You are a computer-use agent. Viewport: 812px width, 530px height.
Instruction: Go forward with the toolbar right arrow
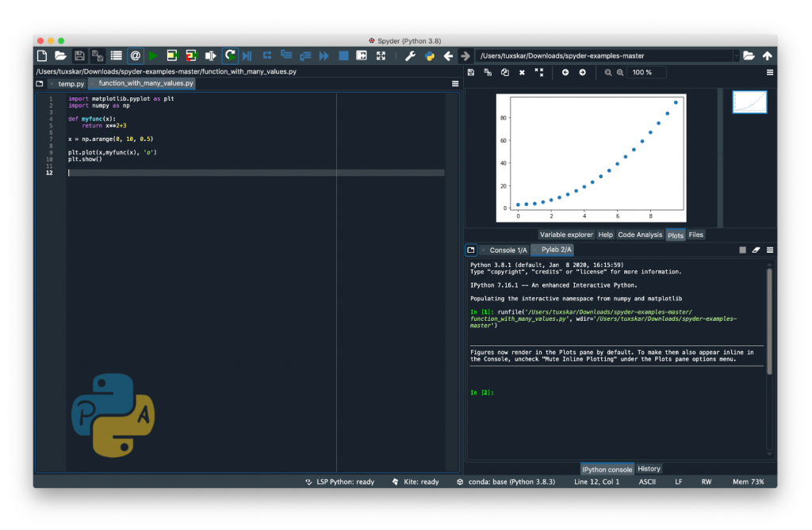click(465, 55)
